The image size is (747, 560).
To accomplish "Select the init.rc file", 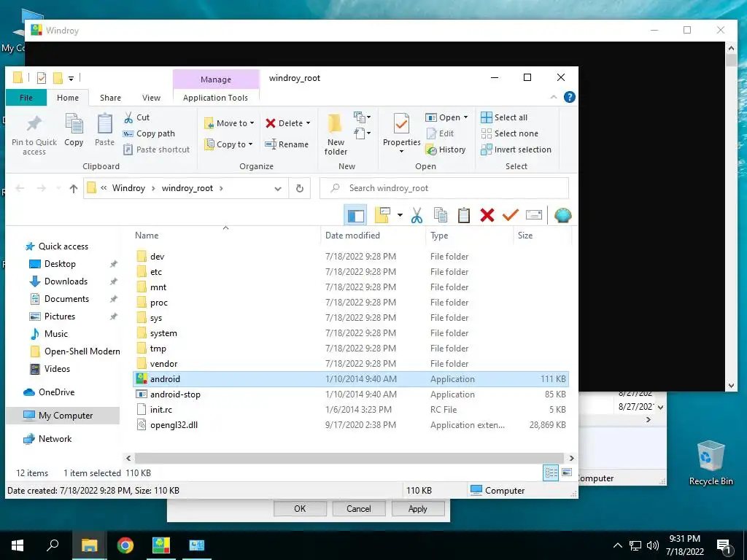I will pyautogui.click(x=350, y=410).
